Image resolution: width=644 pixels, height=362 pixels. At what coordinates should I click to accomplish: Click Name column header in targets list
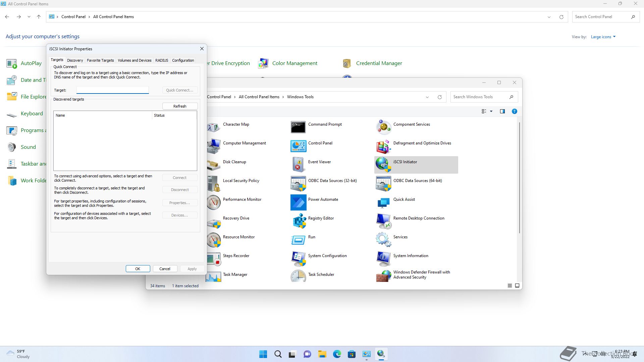[103, 115]
